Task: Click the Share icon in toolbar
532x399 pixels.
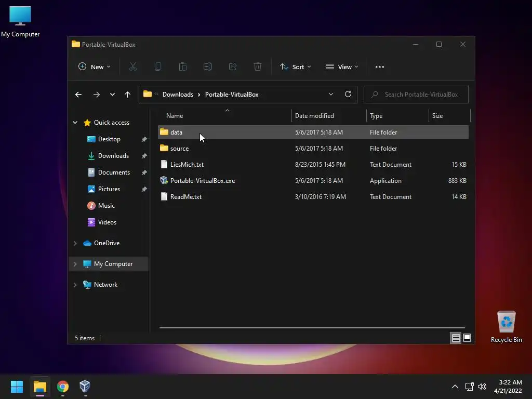Action: tap(232, 66)
